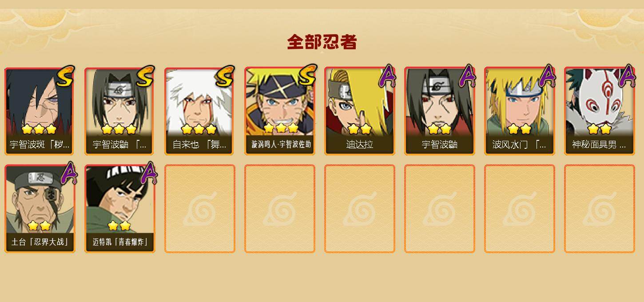Pick the 迪达拉 ninja card
The height and width of the screenshot is (302, 644).
[x=360, y=111]
